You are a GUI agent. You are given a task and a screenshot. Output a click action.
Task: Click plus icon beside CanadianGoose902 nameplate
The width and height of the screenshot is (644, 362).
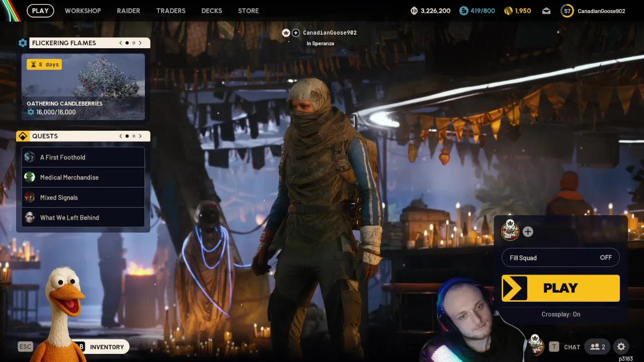click(x=296, y=33)
